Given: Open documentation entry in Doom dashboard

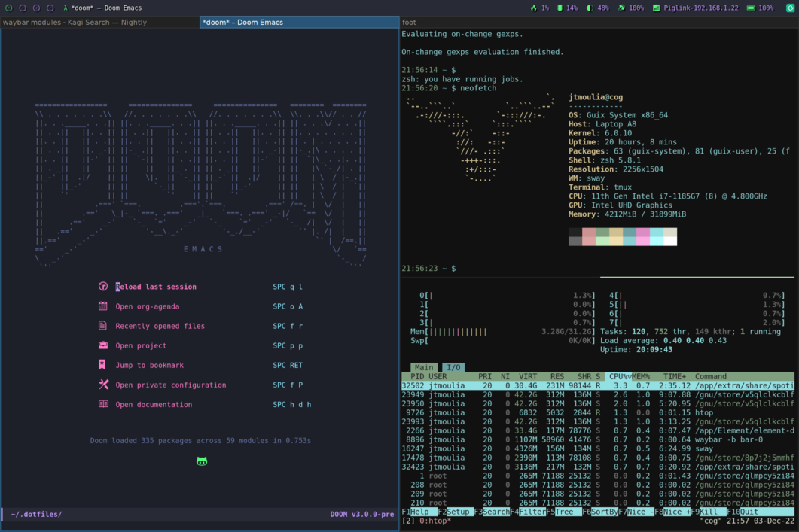Looking at the screenshot, I should tap(154, 404).
